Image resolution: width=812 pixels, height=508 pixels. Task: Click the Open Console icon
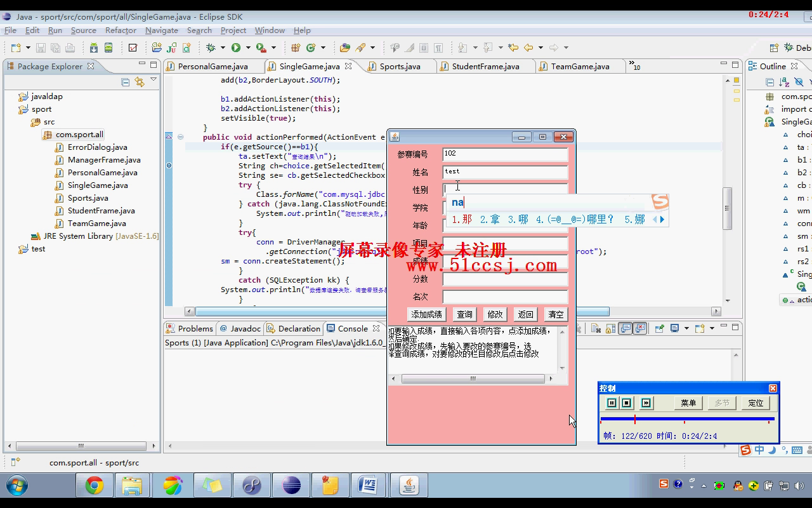pos(700,328)
